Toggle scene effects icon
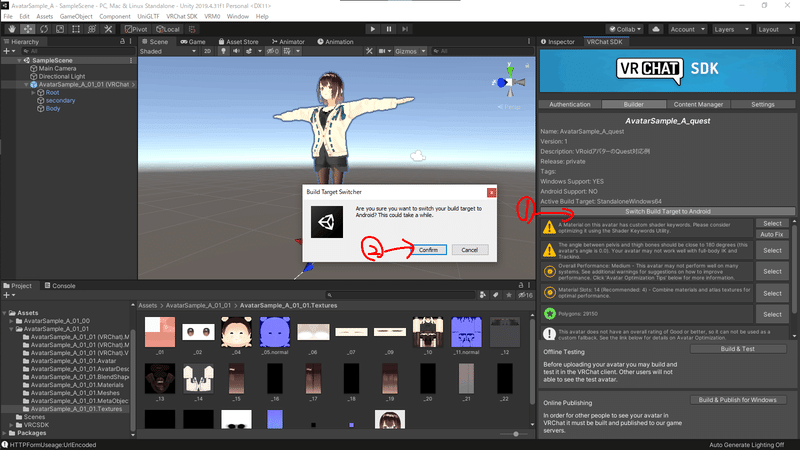The image size is (800, 450). 249,51
